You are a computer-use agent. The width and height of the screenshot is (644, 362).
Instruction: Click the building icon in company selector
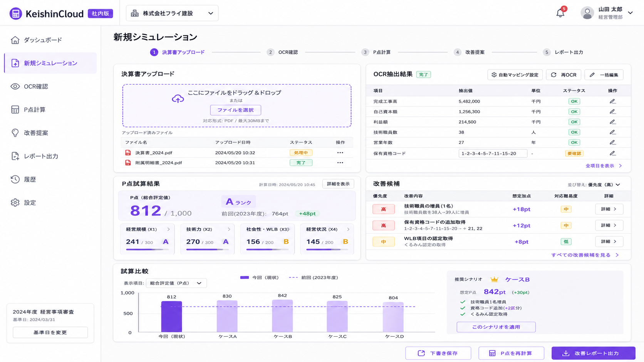[x=134, y=13]
